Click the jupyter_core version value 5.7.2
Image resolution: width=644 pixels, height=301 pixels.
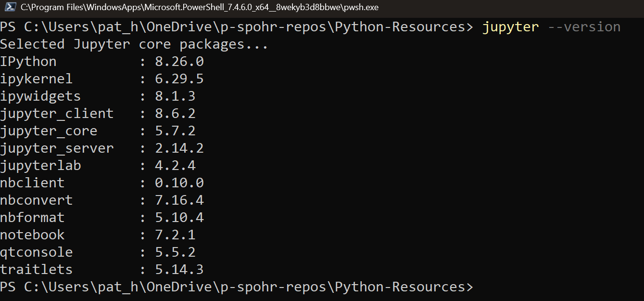[175, 131]
